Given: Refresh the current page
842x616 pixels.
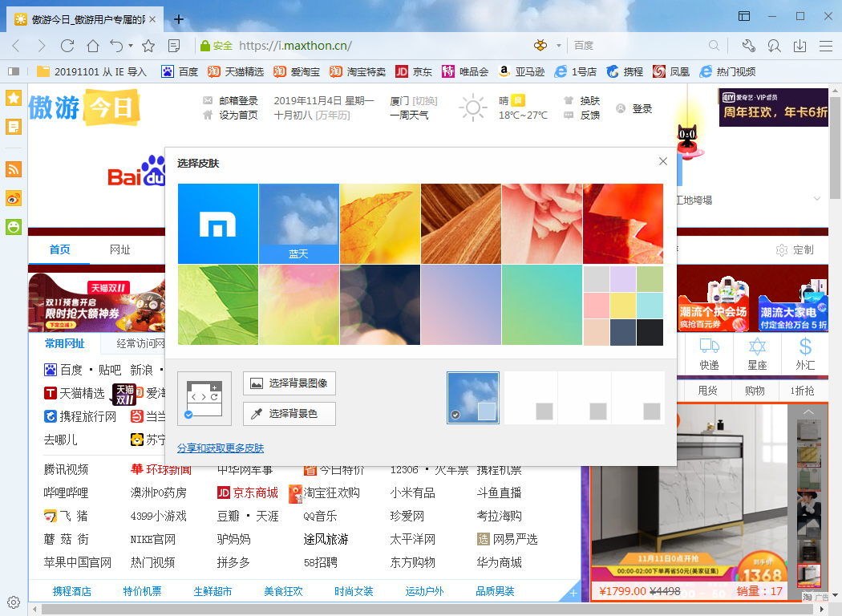Looking at the screenshot, I should pyautogui.click(x=68, y=46).
